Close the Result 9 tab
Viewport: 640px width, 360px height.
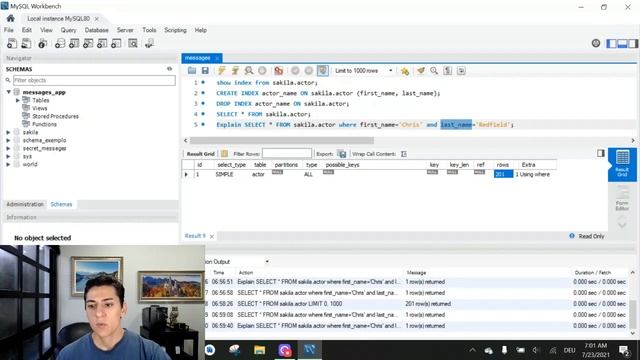[212, 236]
